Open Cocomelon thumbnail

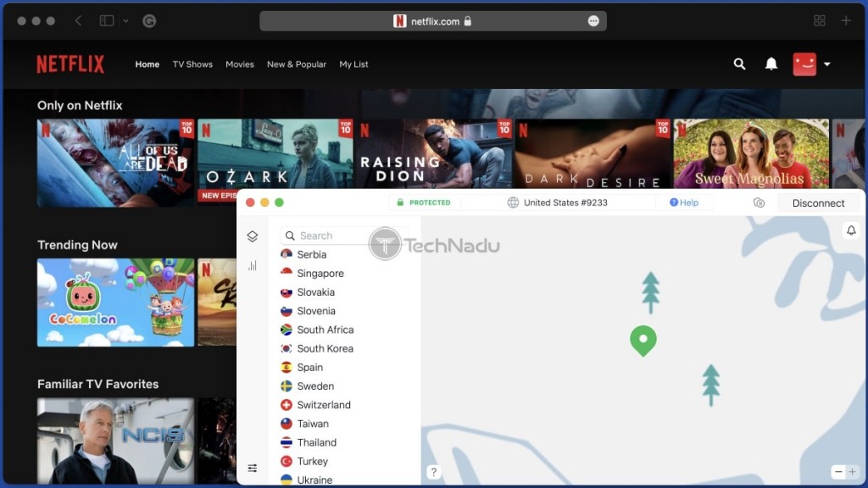115,302
